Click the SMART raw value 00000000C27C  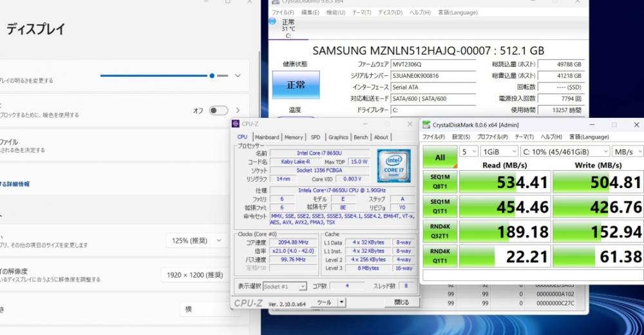[x=555, y=303]
